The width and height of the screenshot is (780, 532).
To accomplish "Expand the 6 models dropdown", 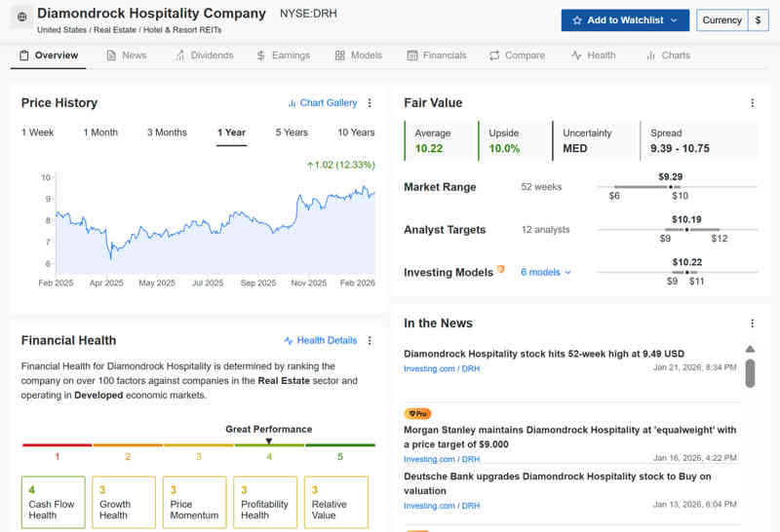I will coord(546,273).
